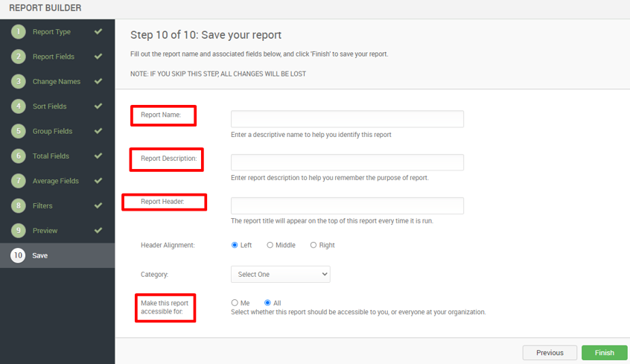Image resolution: width=630 pixels, height=364 pixels.
Task: Click into the Report Header text field
Action: coord(347,205)
